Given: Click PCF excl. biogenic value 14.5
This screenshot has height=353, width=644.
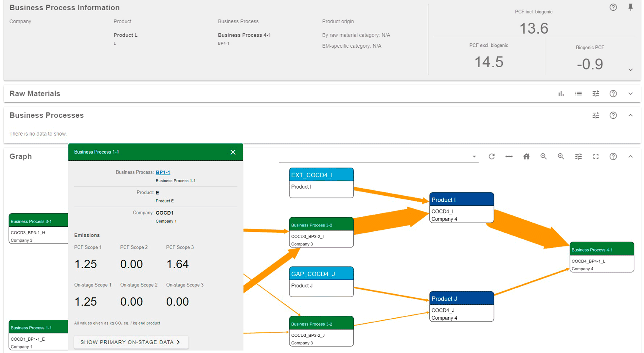Looking at the screenshot, I should 489,62.
